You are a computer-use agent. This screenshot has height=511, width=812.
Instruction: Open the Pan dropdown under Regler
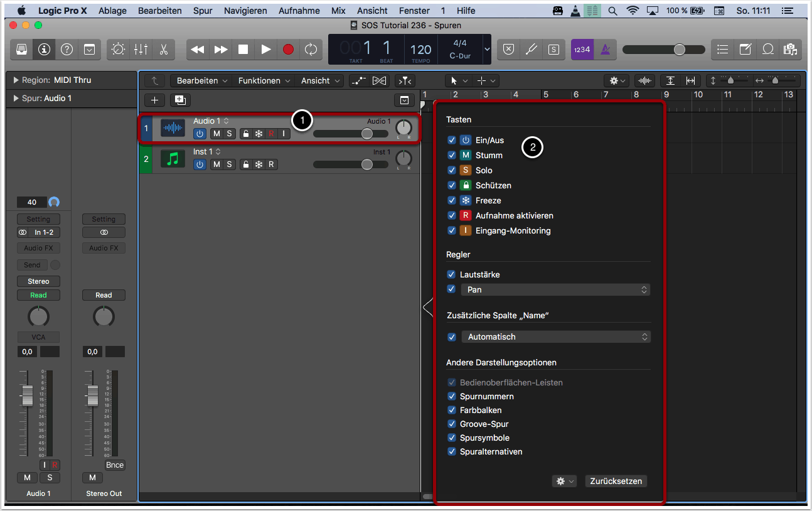pos(555,289)
